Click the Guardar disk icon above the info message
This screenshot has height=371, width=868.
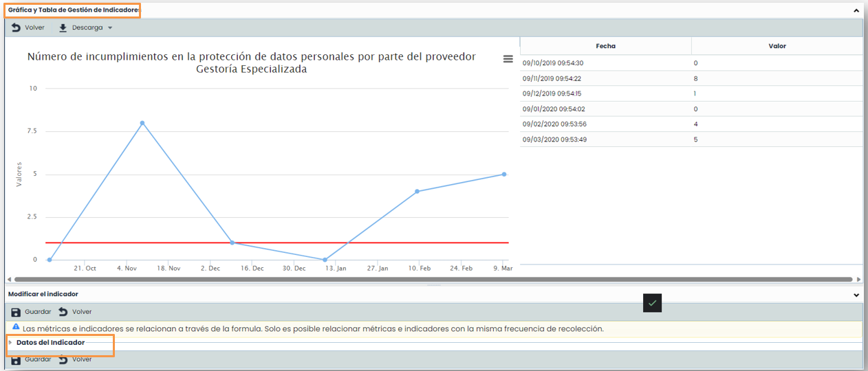tap(16, 312)
